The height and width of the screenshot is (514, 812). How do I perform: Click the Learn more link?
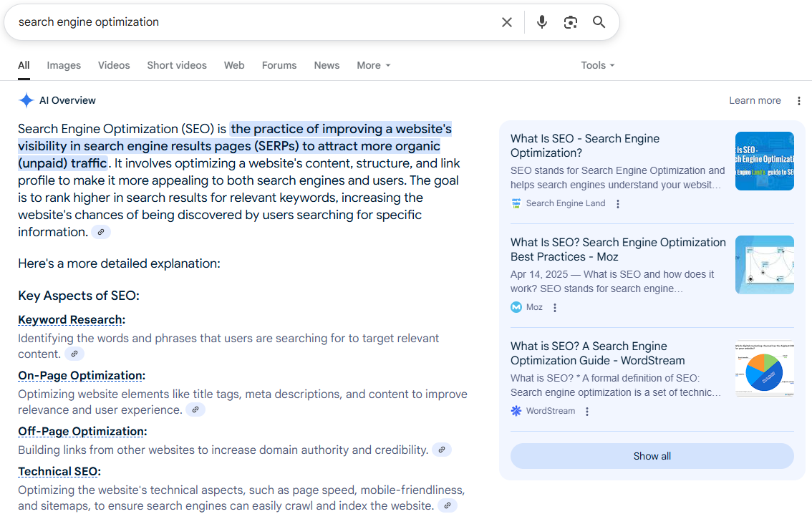pyautogui.click(x=755, y=101)
